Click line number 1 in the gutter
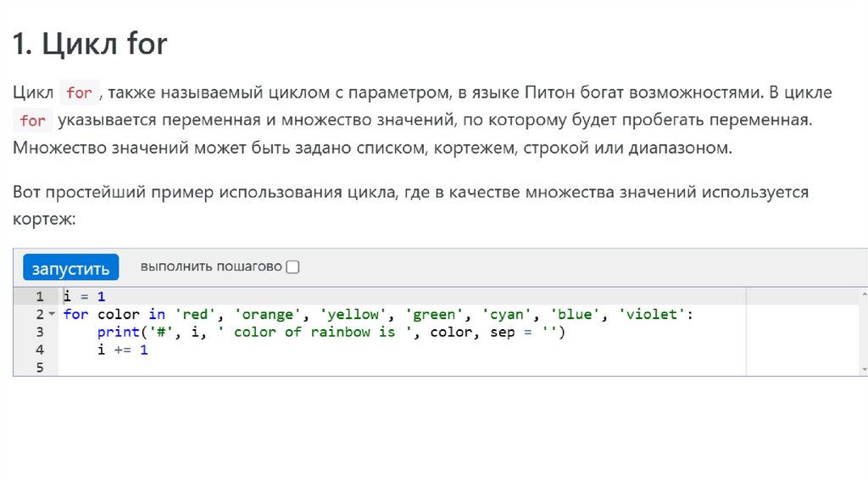This screenshot has width=868, height=487. [39, 297]
